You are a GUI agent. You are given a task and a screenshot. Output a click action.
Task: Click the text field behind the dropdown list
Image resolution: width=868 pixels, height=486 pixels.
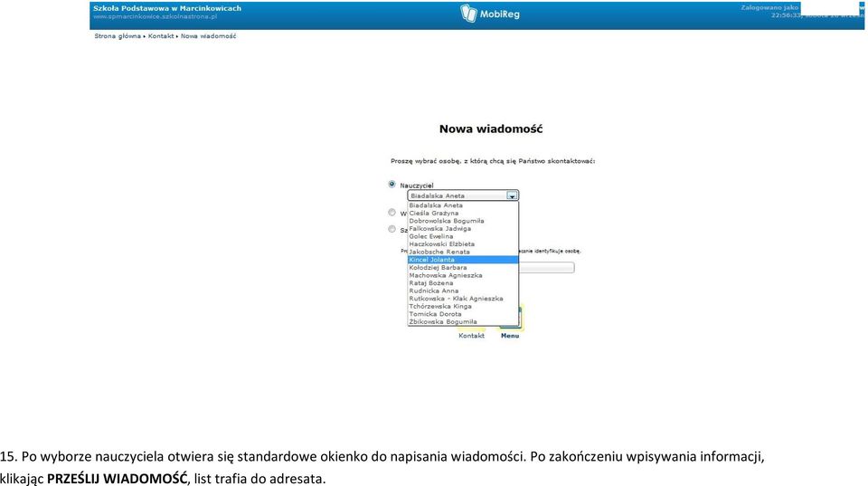(x=546, y=268)
